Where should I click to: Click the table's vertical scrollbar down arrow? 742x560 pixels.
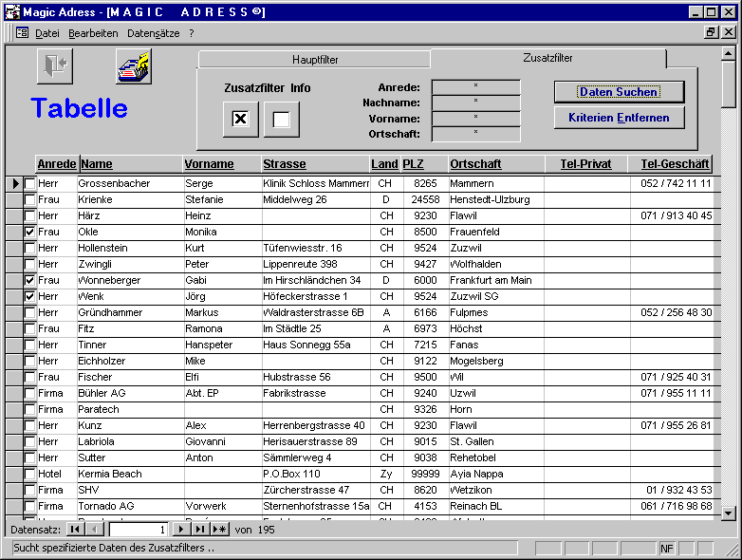tap(728, 513)
